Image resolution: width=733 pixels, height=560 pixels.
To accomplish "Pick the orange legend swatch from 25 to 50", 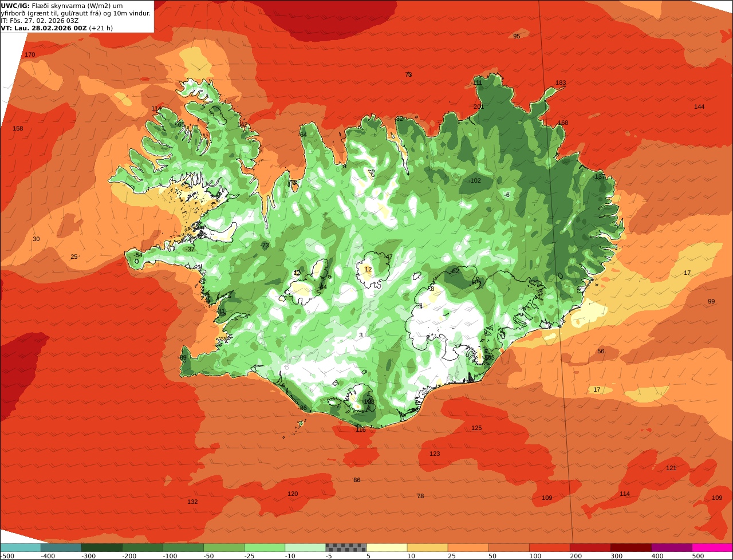I will (468, 547).
